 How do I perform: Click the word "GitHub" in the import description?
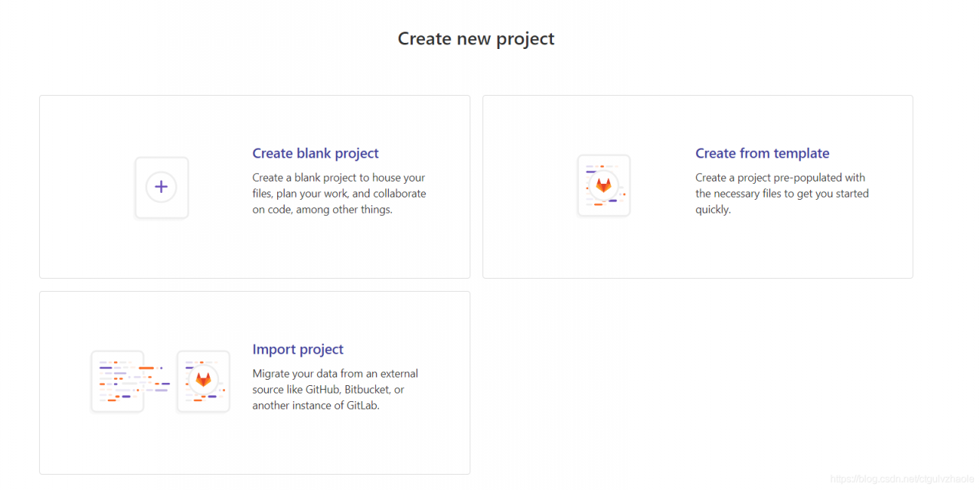tap(322, 390)
